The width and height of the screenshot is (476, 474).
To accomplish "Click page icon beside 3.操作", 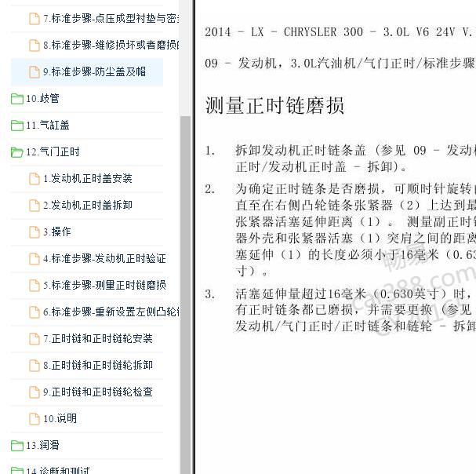I will [x=35, y=232].
